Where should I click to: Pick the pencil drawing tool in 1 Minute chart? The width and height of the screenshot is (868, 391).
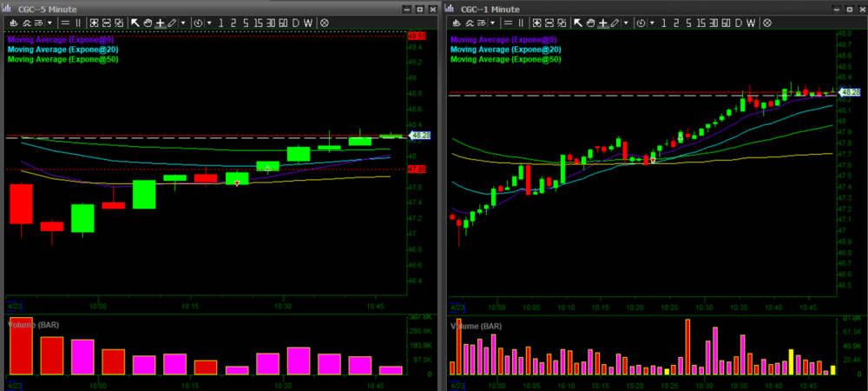(x=615, y=23)
